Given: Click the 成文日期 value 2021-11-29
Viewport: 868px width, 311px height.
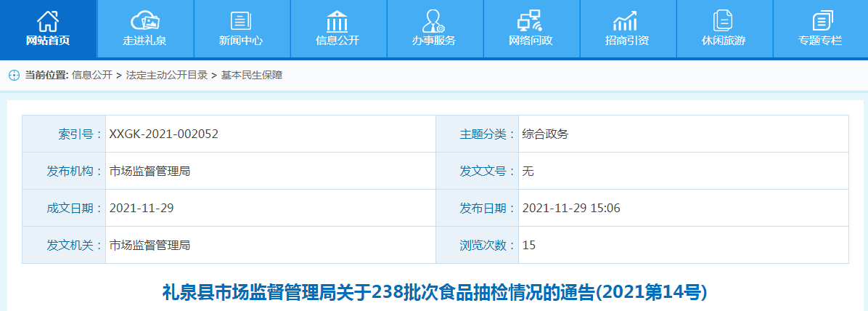Looking at the screenshot, I should coord(142,209).
